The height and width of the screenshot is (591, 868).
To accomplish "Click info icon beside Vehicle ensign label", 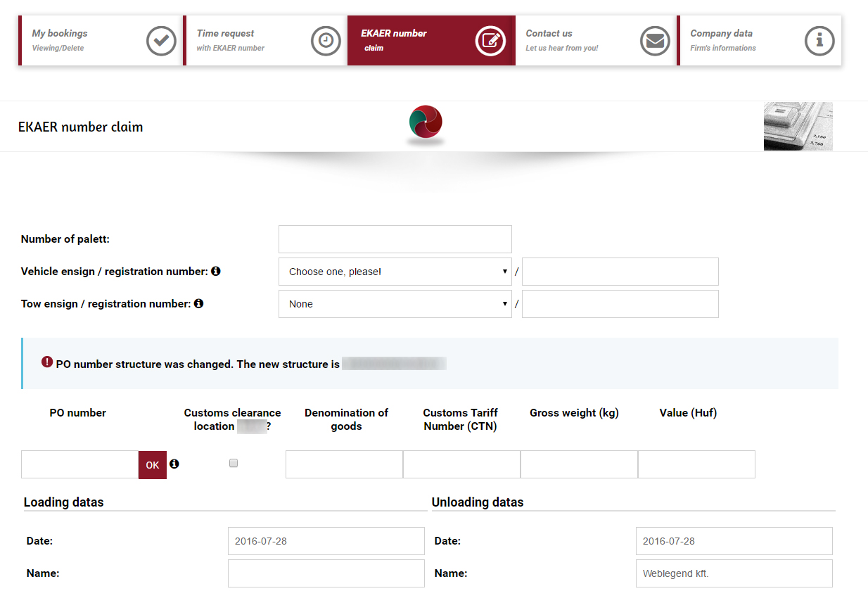I will (x=216, y=271).
